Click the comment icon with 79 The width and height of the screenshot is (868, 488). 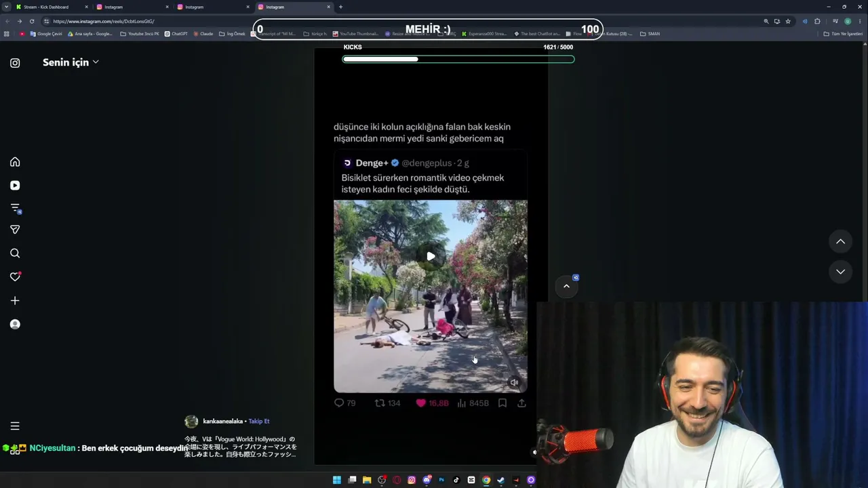tap(339, 403)
